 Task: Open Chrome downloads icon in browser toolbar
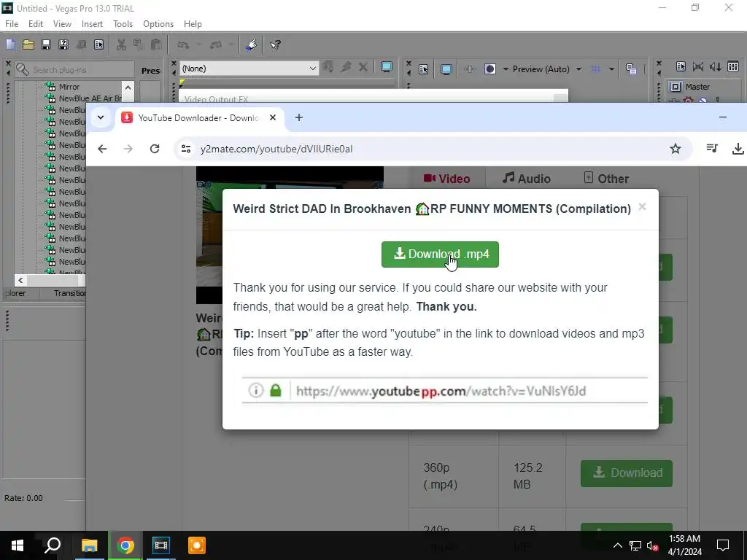(x=738, y=149)
